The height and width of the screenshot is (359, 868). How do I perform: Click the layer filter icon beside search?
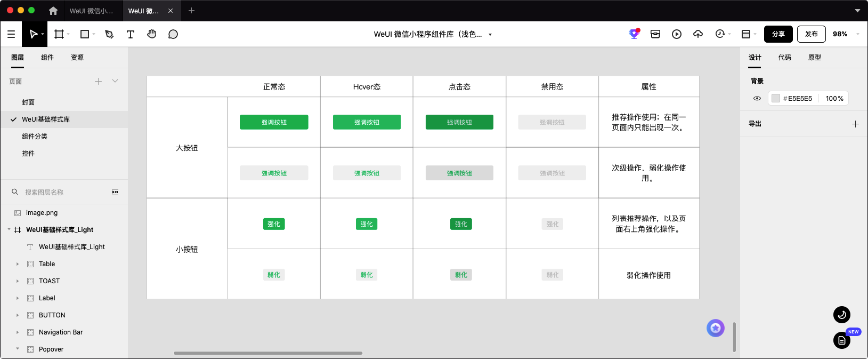click(115, 192)
